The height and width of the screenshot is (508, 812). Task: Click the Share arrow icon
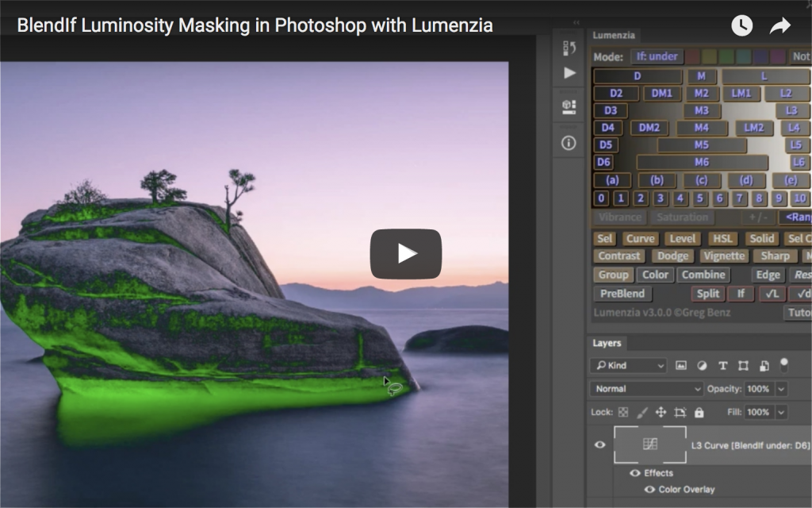coord(780,25)
